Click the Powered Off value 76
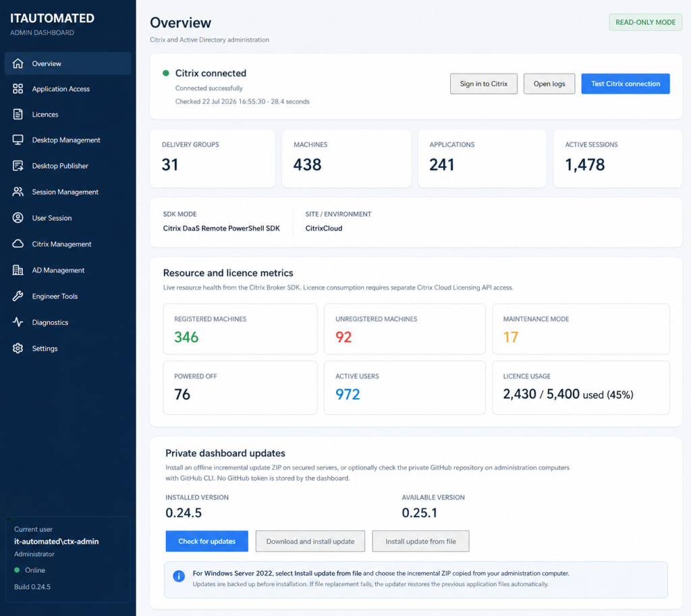Screen dimensions: 691x616 click(182, 395)
